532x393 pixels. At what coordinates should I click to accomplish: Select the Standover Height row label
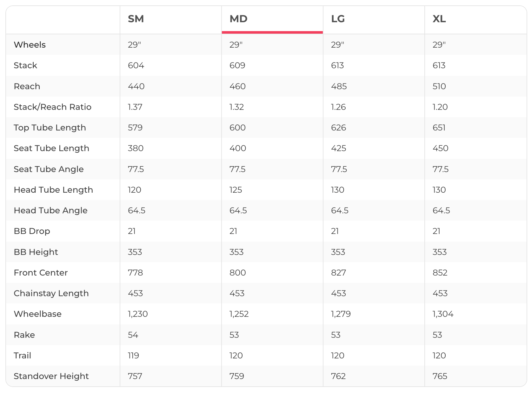(51, 376)
